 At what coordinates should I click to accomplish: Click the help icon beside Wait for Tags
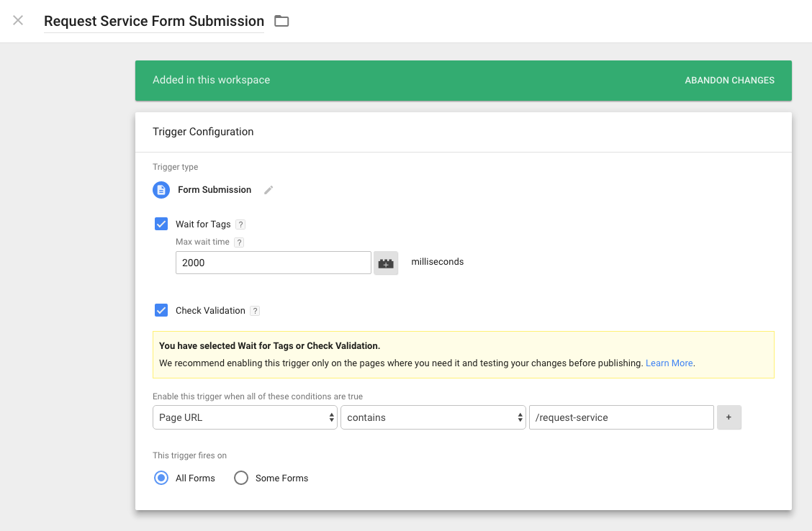[x=241, y=224]
